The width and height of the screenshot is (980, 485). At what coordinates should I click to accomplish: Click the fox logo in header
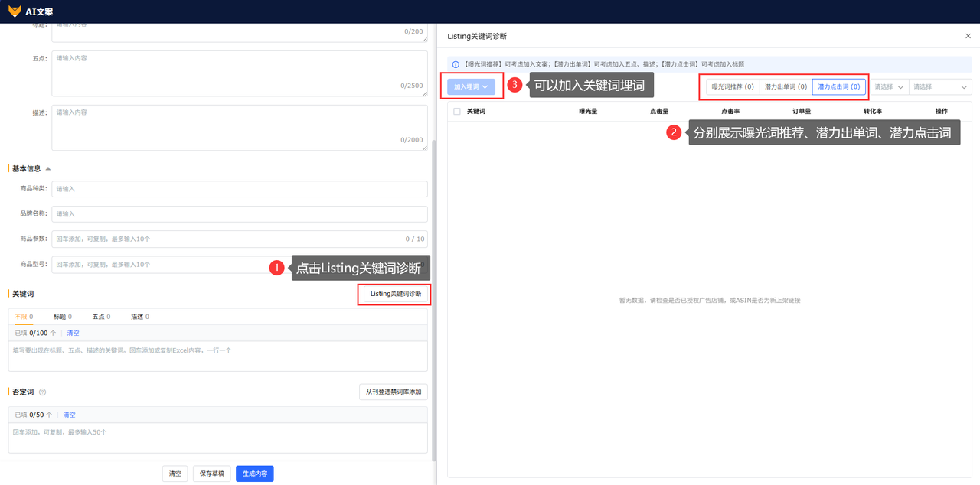(14, 11)
